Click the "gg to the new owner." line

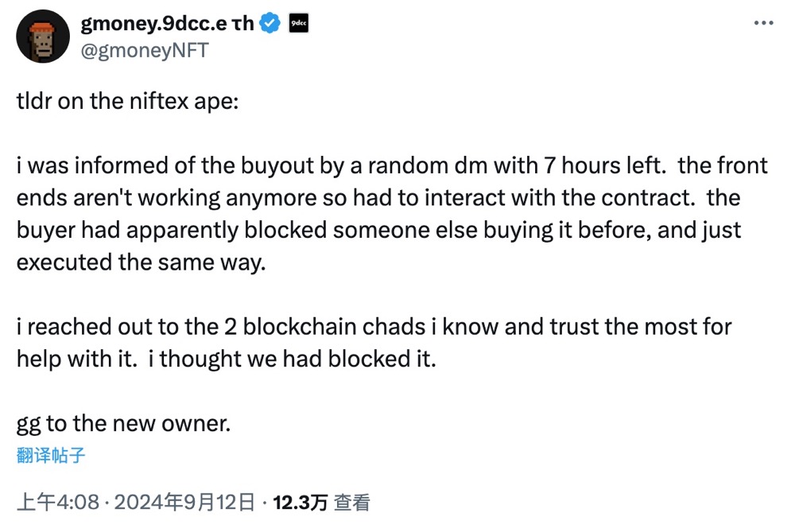click(124, 423)
